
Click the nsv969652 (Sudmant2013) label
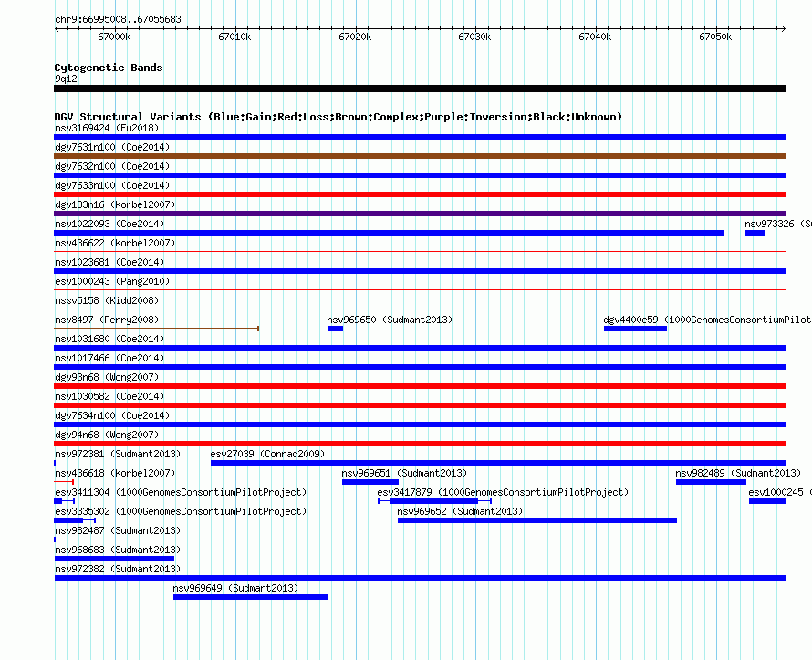pyautogui.click(x=460, y=511)
